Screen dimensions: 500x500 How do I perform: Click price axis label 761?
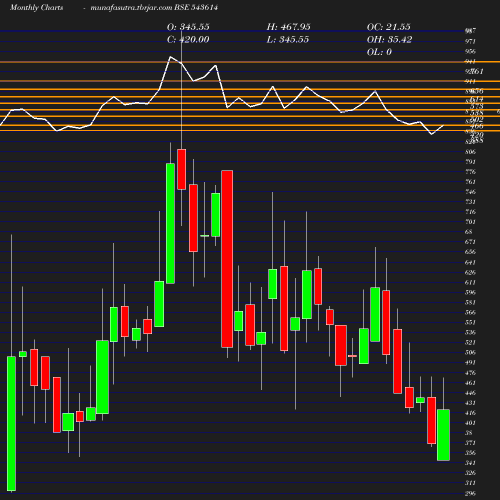tap(470, 182)
